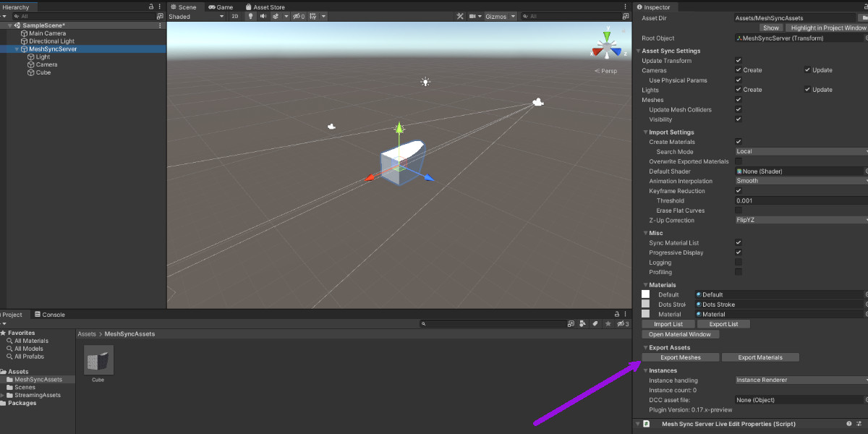Click Search by Label tag icon
The width and height of the screenshot is (868, 434).
click(595, 324)
